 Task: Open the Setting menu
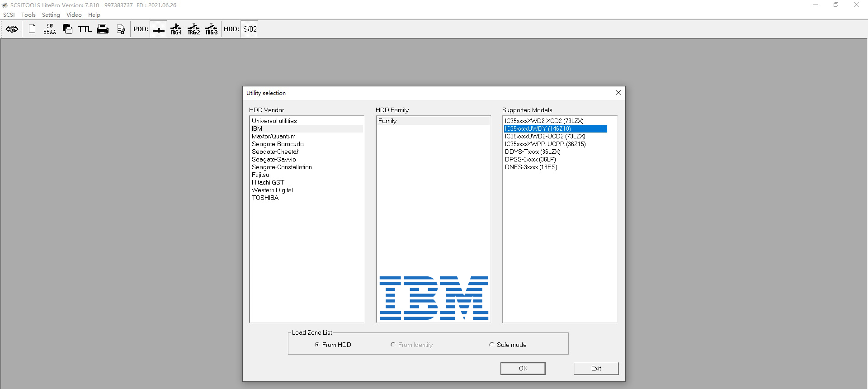click(x=51, y=15)
